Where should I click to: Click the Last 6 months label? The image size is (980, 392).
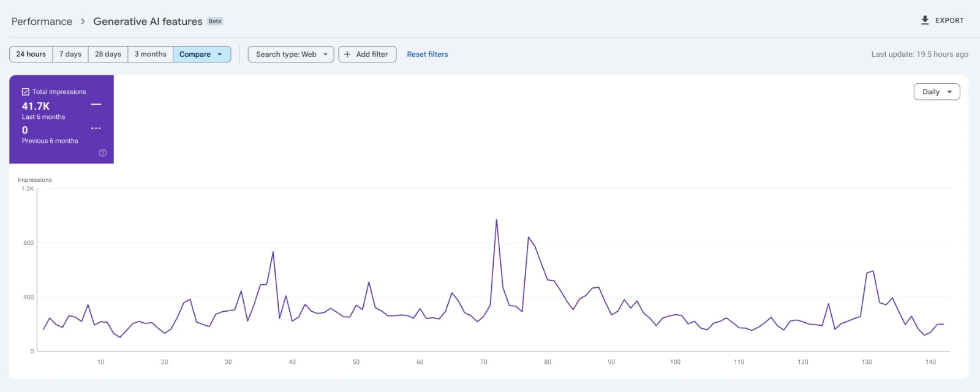pos(43,117)
